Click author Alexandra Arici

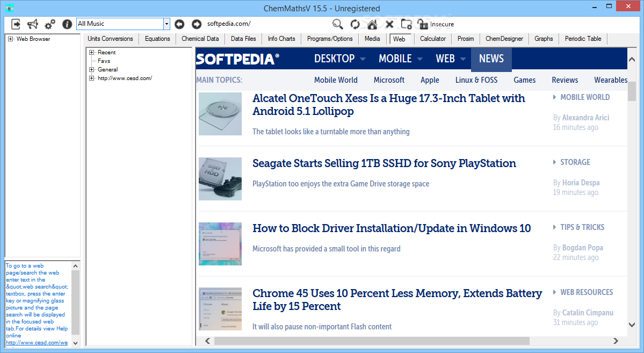pos(585,118)
